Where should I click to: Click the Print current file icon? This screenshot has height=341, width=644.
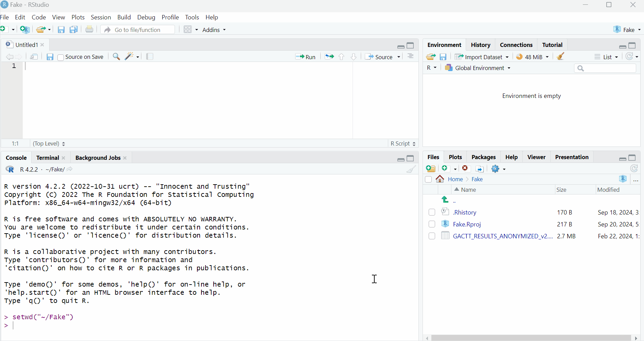(x=89, y=29)
